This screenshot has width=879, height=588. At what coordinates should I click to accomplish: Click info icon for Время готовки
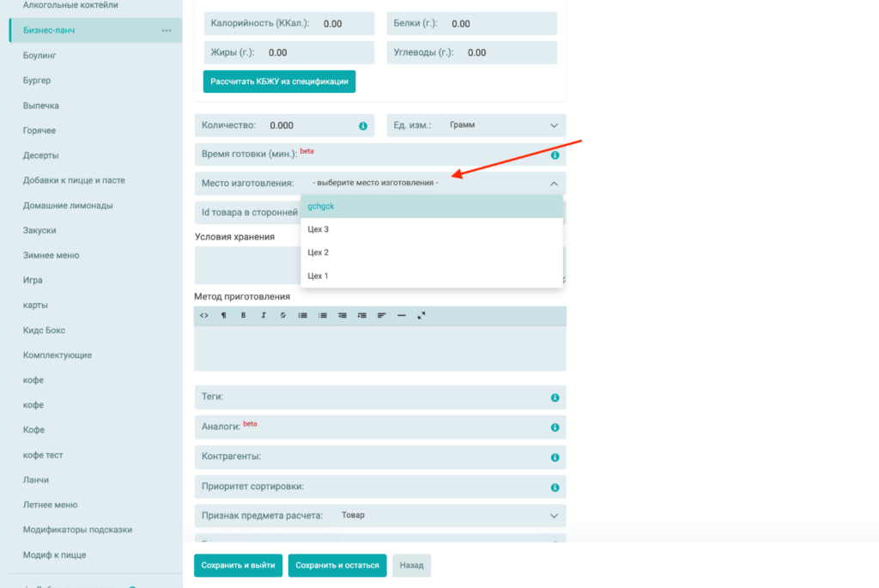click(x=555, y=155)
